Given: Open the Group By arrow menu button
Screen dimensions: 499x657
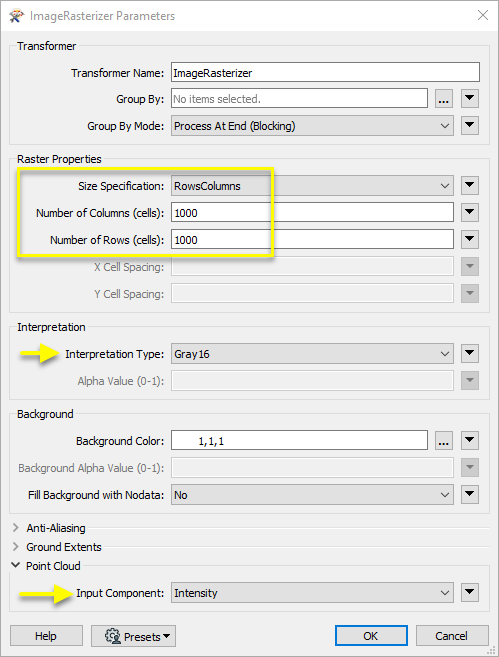Looking at the screenshot, I should coord(470,99).
